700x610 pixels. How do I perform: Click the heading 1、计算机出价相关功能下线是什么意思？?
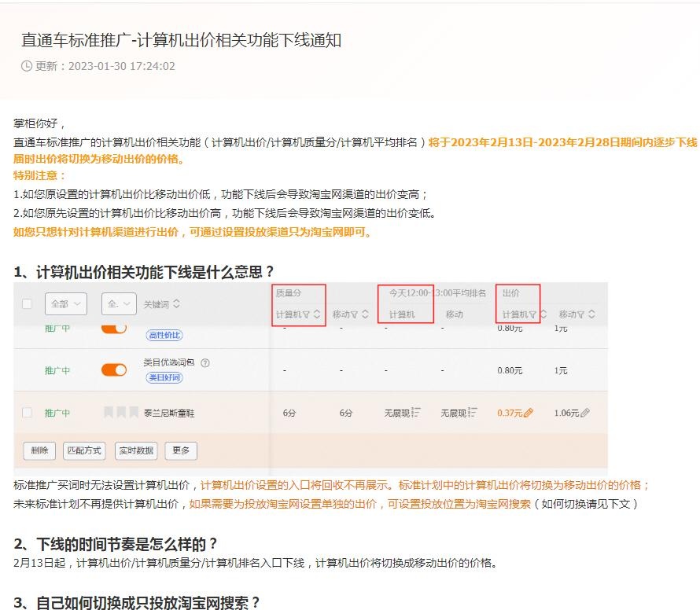pos(144,272)
